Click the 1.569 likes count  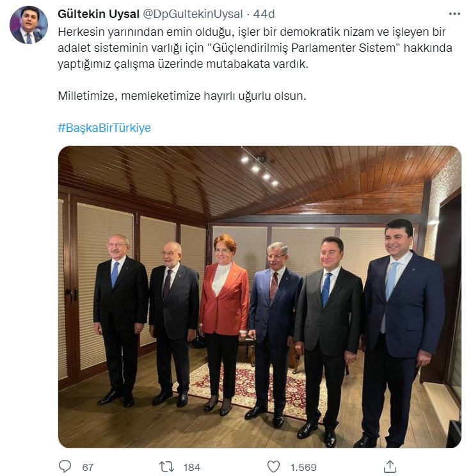(303, 467)
